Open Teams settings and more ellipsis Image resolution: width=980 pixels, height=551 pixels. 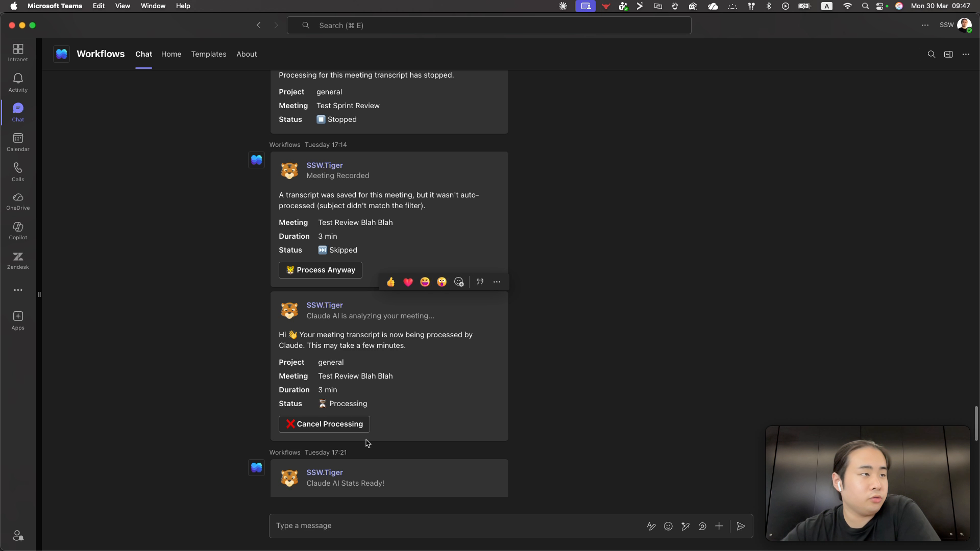tap(925, 25)
